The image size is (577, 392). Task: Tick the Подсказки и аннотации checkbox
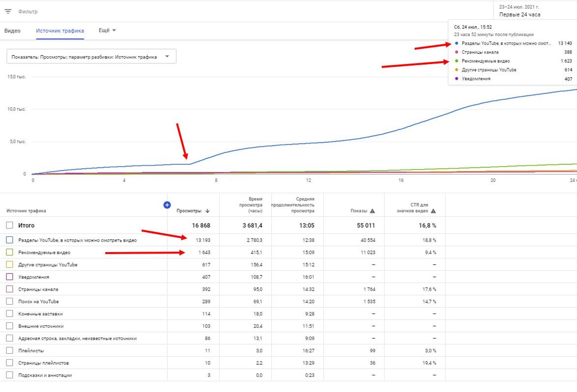[x=10, y=375]
